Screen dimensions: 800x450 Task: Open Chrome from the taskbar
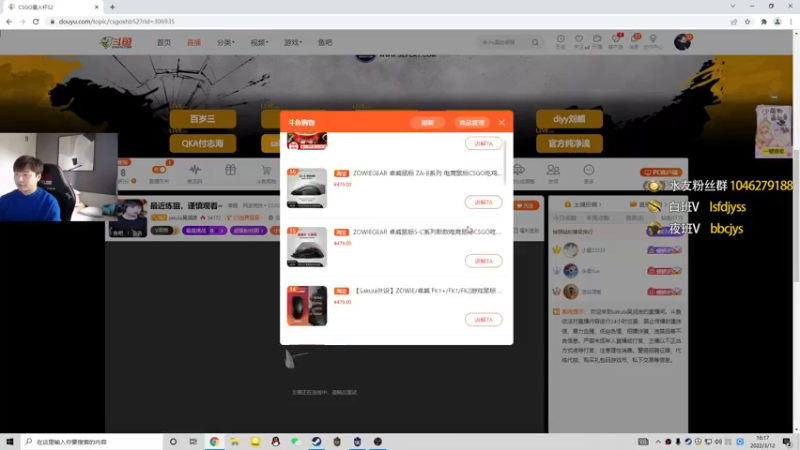214,441
